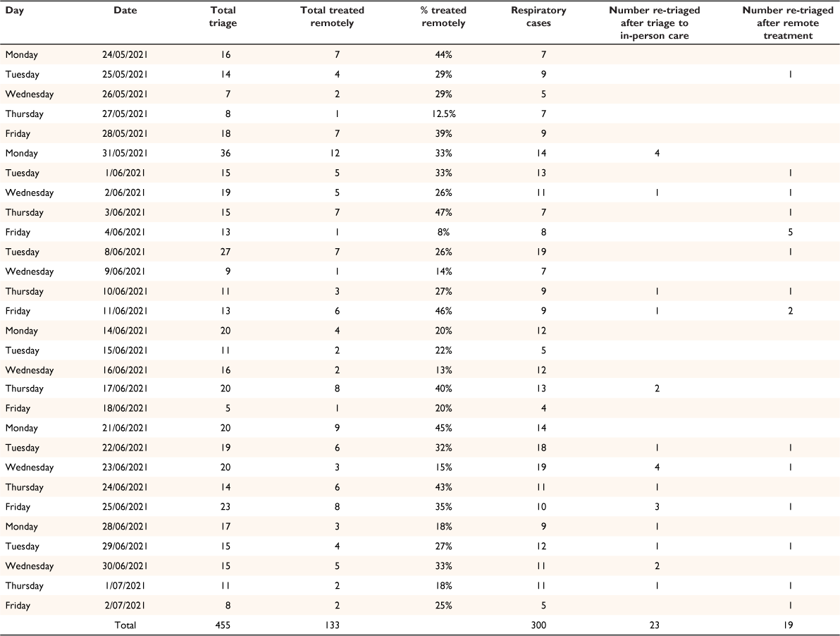Click the 43% value for 24/06/2021

pyautogui.click(x=443, y=488)
